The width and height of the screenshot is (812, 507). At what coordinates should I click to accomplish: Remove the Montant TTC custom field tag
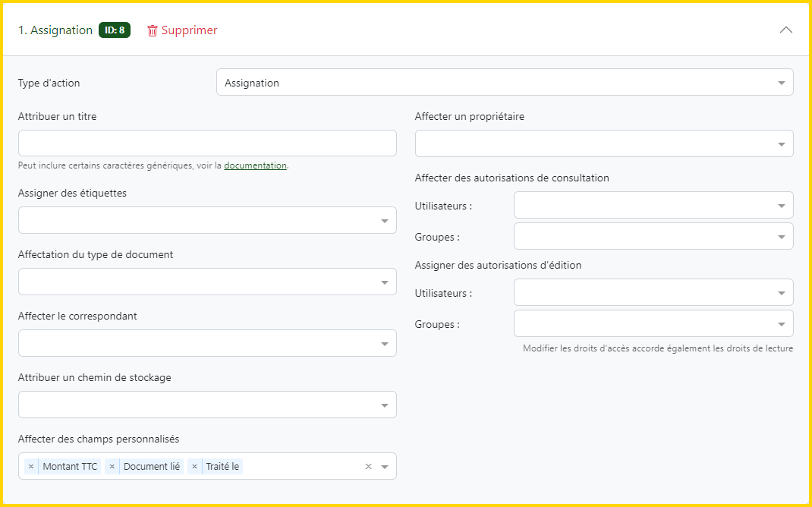tap(31, 467)
